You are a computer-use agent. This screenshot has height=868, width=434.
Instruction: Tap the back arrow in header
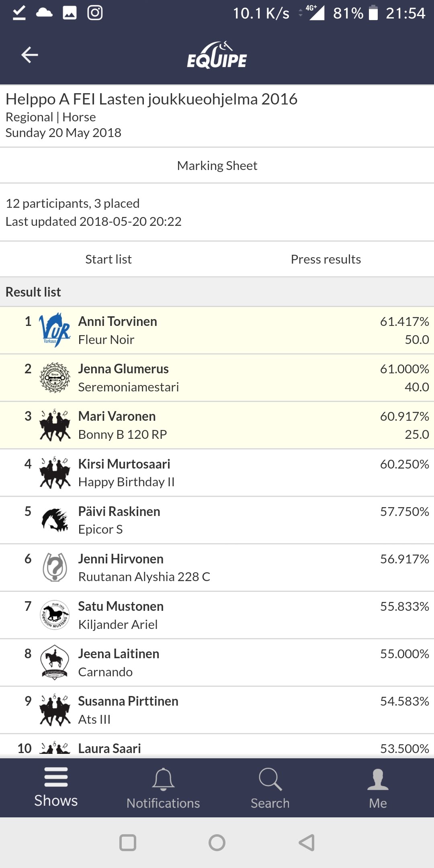29,55
